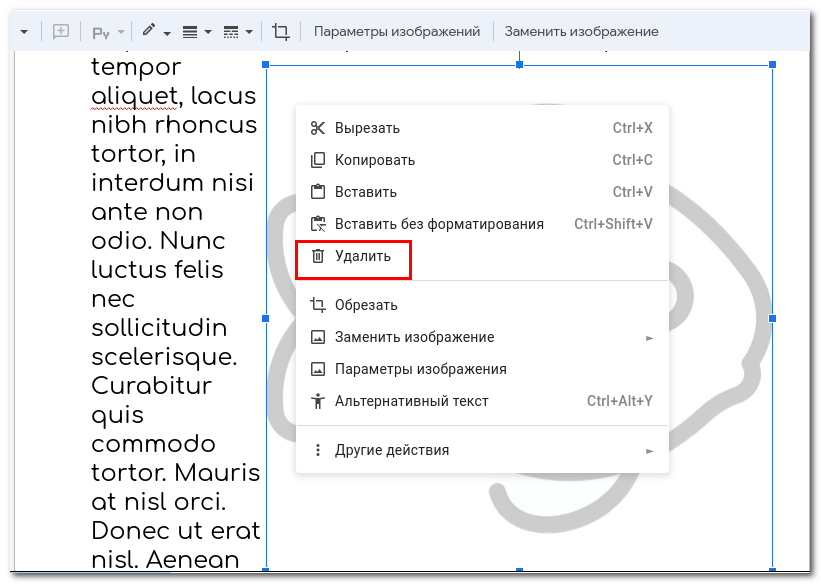
Task: Click Удалить in the context menu
Action: point(482,256)
